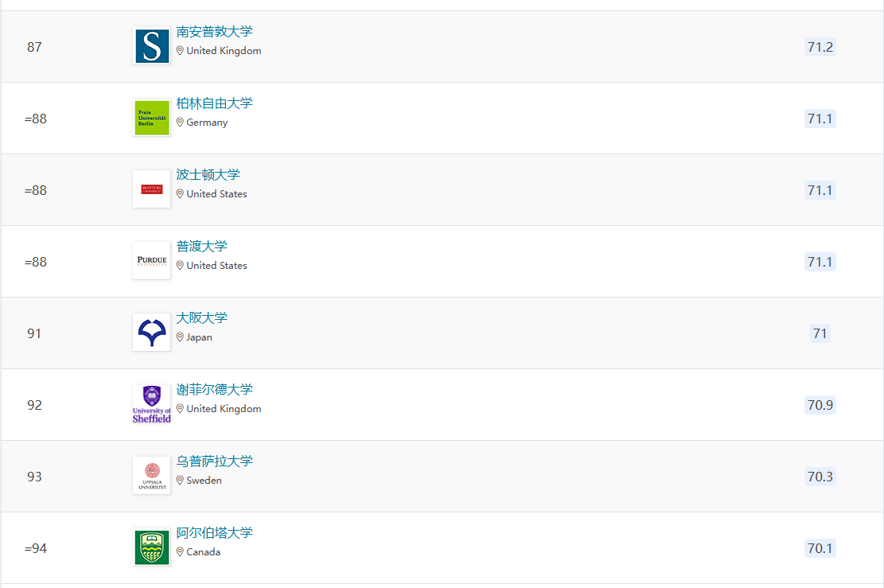The image size is (884, 588).
Task: Click the score 71.2 badge
Action: [x=820, y=47]
